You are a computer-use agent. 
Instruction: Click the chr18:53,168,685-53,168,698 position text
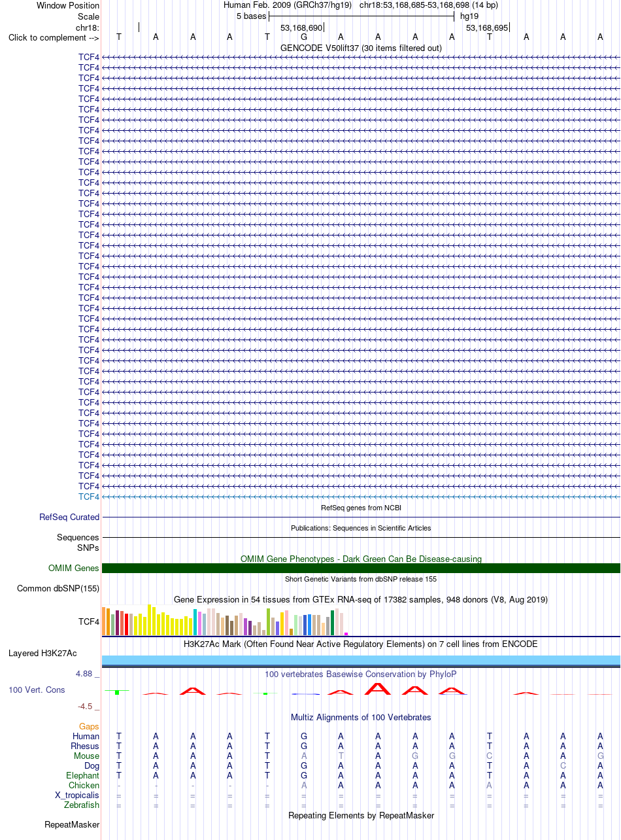(429, 5)
